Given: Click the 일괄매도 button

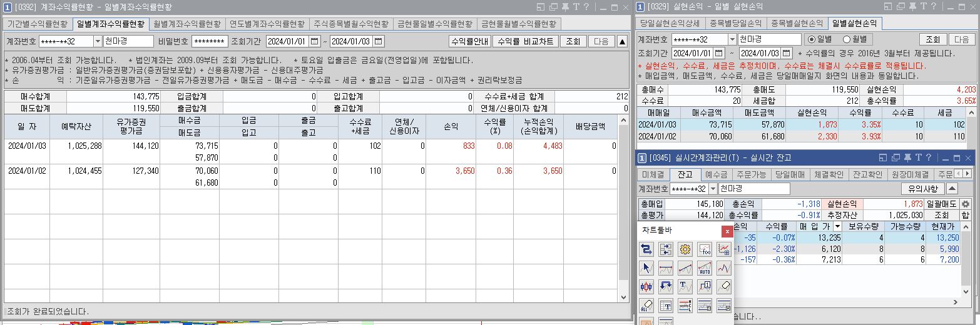Looking at the screenshot, I should click(942, 204).
